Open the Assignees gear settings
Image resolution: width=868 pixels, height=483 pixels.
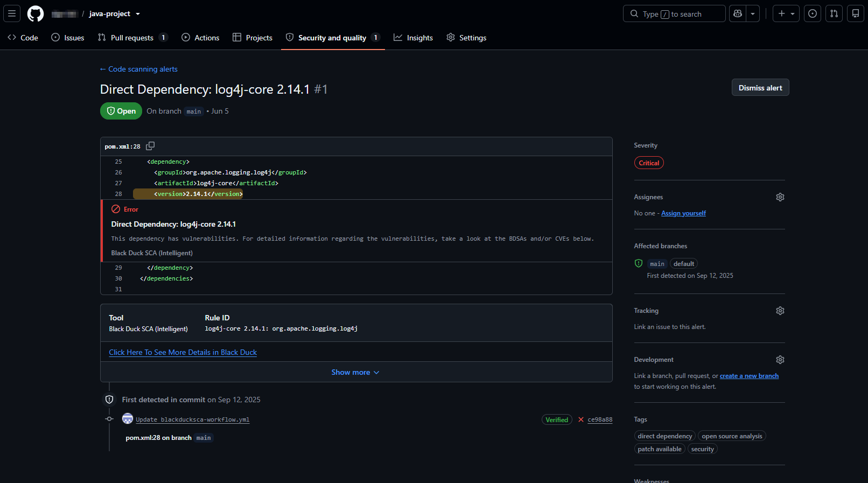coord(780,197)
